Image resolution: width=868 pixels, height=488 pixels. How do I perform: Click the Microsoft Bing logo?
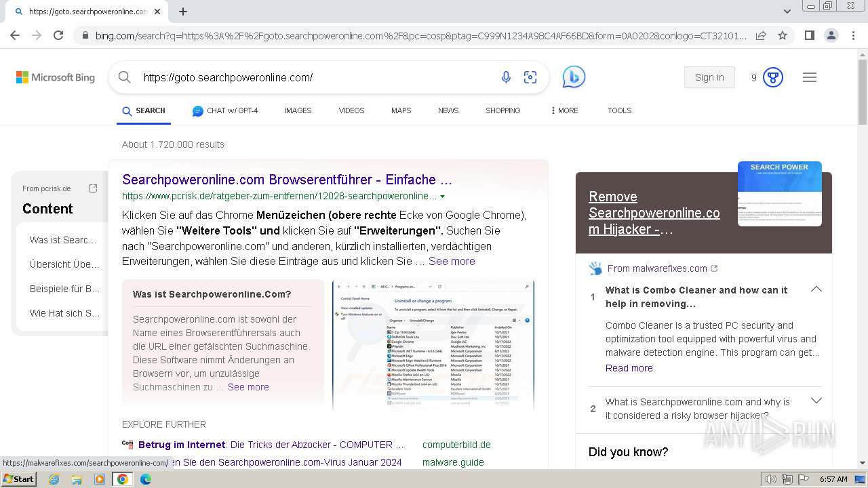pyautogui.click(x=56, y=77)
